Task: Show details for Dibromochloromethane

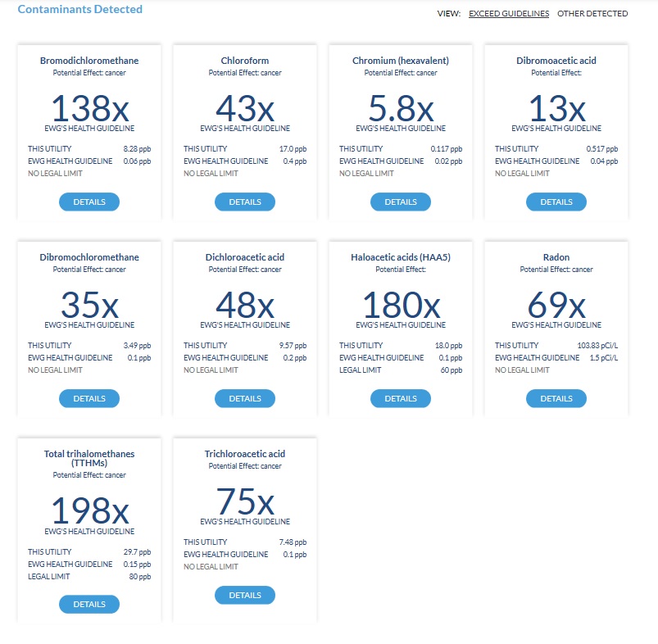Action: (89, 398)
